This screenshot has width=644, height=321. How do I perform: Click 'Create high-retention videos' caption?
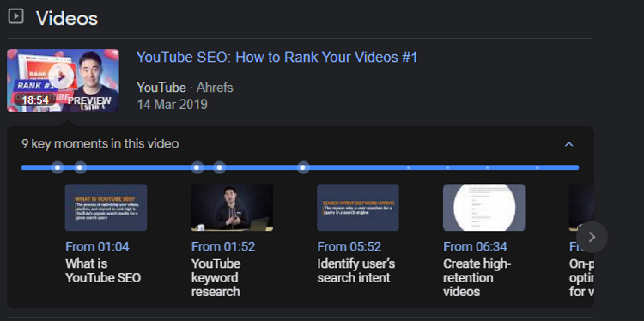[x=477, y=277]
